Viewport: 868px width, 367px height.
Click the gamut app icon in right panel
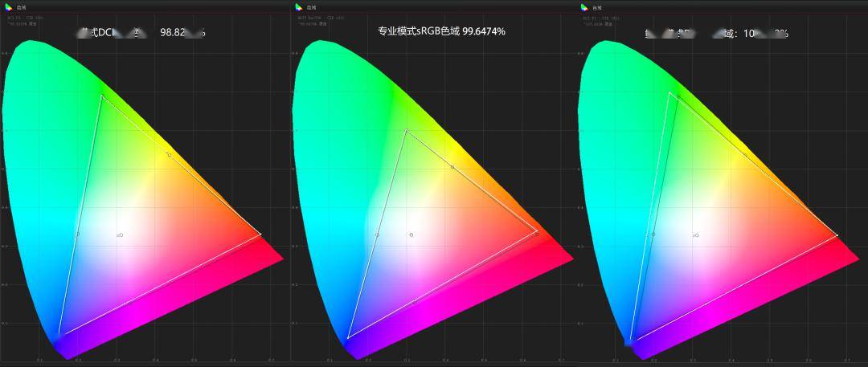(x=584, y=7)
